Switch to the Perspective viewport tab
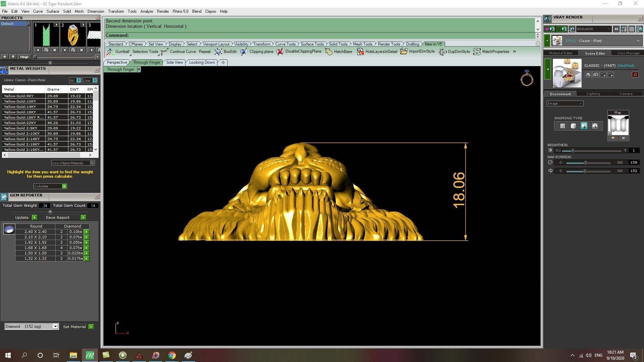The width and height of the screenshot is (644, 362). click(x=117, y=62)
